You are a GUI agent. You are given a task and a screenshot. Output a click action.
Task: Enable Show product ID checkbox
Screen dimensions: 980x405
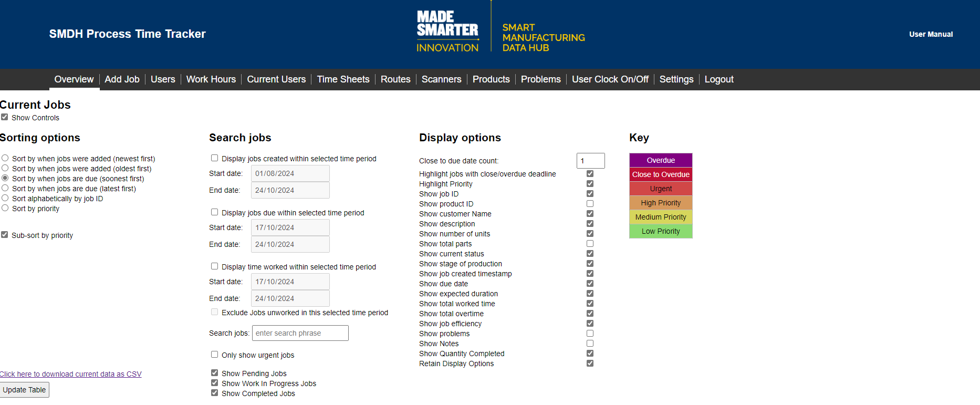click(x=590, y=204)
